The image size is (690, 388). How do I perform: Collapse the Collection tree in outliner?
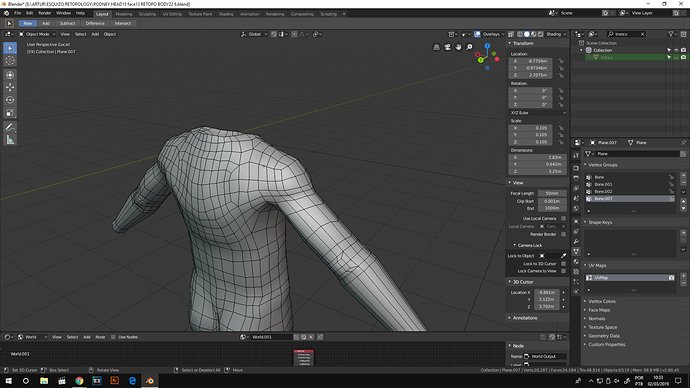[x=582, y=50]
